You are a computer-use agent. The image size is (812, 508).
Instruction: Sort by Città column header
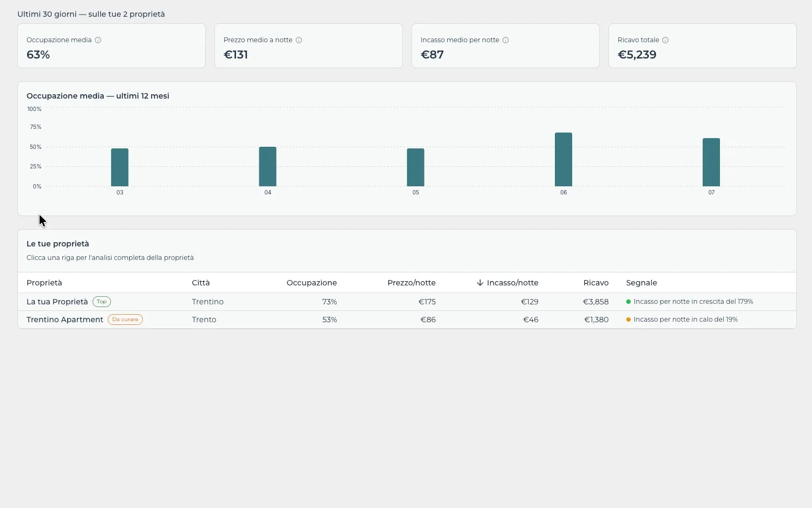click(x=201, y=283)
